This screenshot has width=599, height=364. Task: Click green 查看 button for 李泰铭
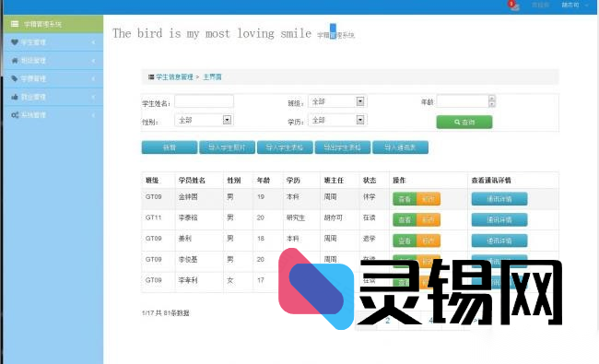coord(405,219)
